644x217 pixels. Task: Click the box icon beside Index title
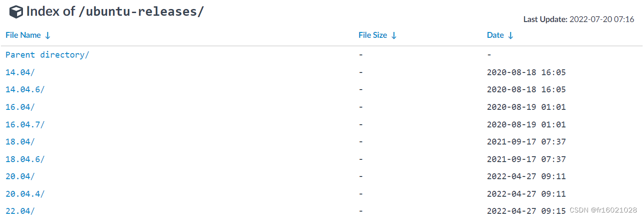pyautogui.click(x=16, y=12)
